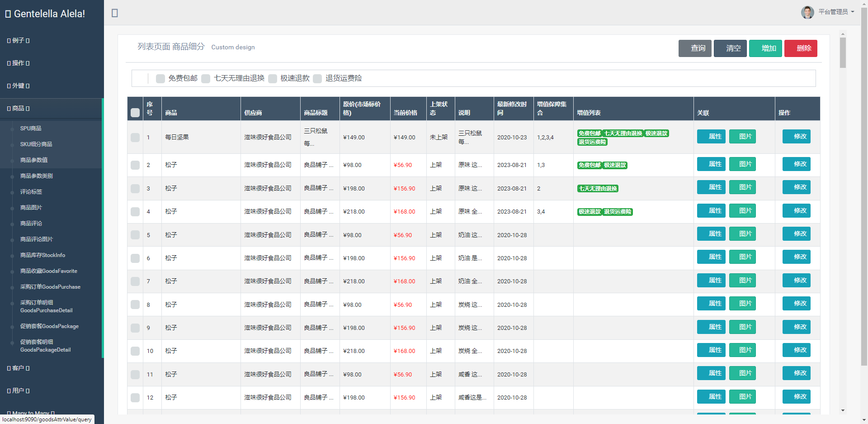Image resolution: width=868 pixels, height=424 pixels.
Task: Click the 极速退款 tag in row 4
Action: [x=590, y=212]
